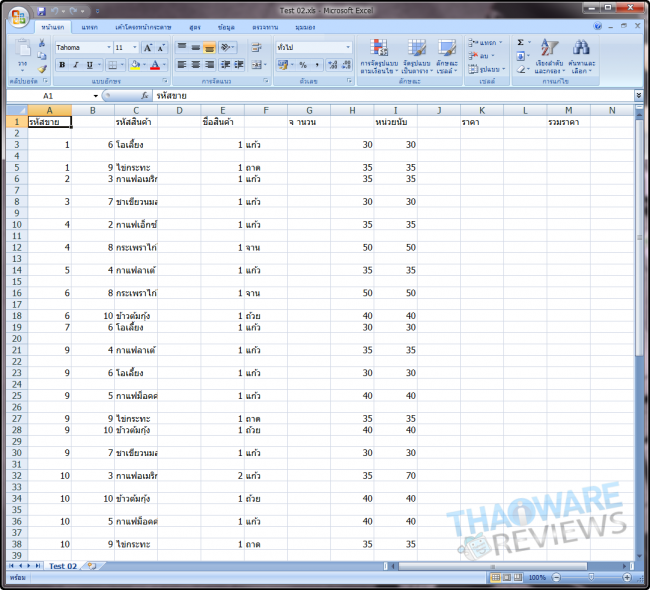Activate the Format Painter brush
Image resolution: width=650 pixels, height=590 pixels.
(41, 69)
